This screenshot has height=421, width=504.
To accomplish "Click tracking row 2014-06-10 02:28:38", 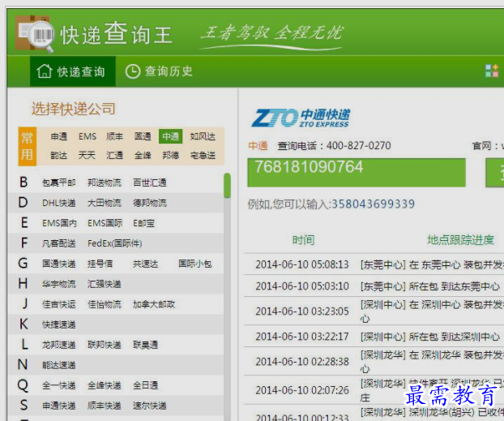I will [374, 362].
